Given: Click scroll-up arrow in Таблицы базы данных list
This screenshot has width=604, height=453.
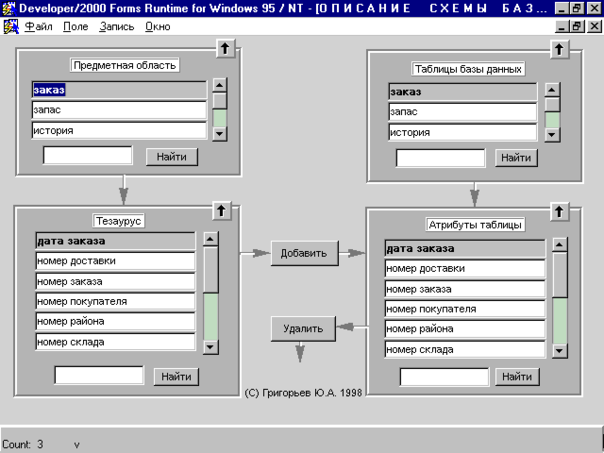Looking at the screenshot, I should (552, 90).
